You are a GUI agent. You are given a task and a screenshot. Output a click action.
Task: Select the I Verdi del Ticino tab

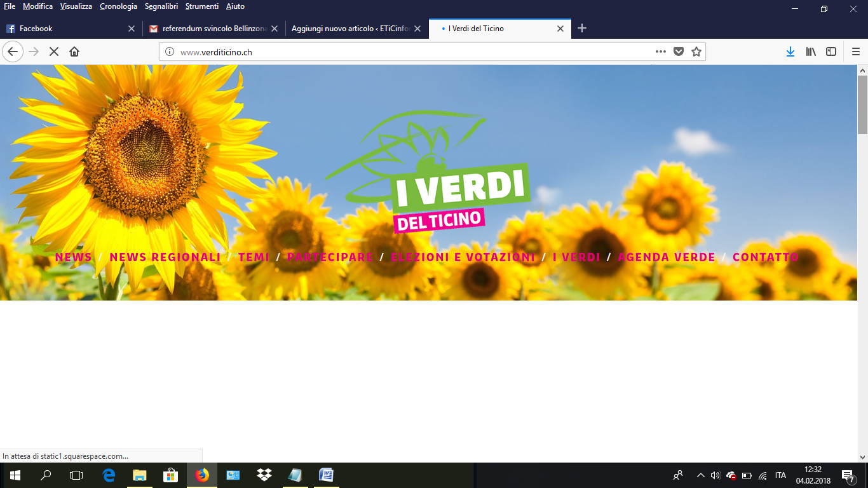point(500,29)
